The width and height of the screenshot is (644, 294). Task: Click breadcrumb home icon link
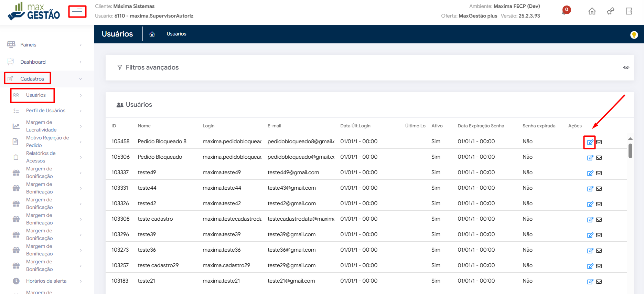152,34
